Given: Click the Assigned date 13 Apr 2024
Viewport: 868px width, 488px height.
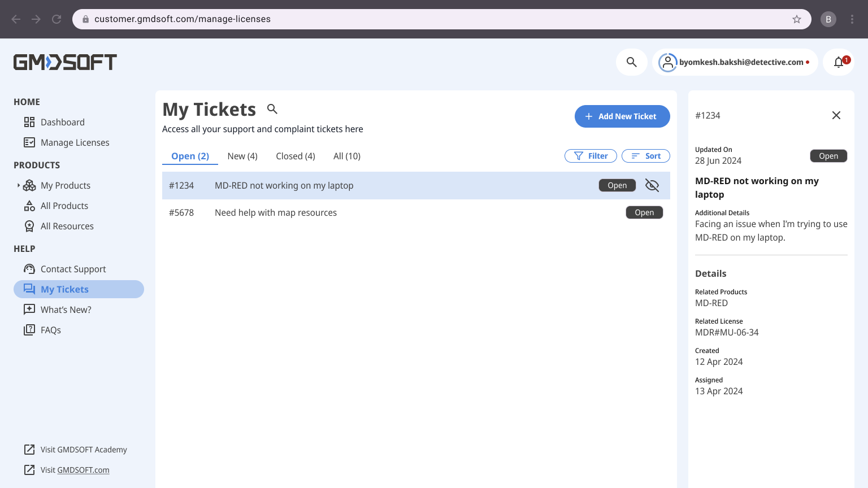Looking at the screenshot, I should click(x=719, y=391).
